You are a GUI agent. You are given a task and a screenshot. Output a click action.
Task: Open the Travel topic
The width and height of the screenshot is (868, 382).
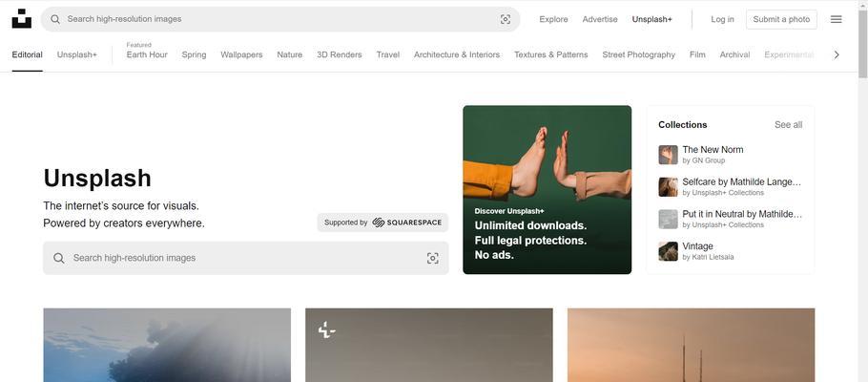click(x=388, y=54)
